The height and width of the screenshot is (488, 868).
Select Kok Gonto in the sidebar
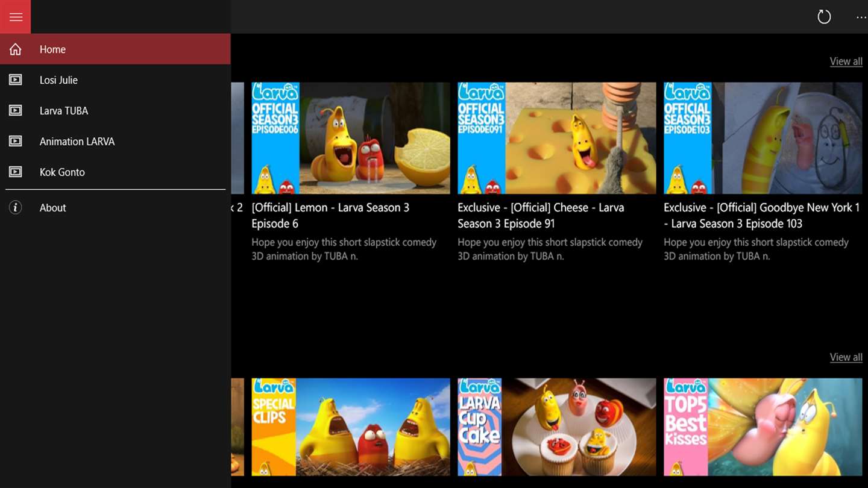pos(115,172)
